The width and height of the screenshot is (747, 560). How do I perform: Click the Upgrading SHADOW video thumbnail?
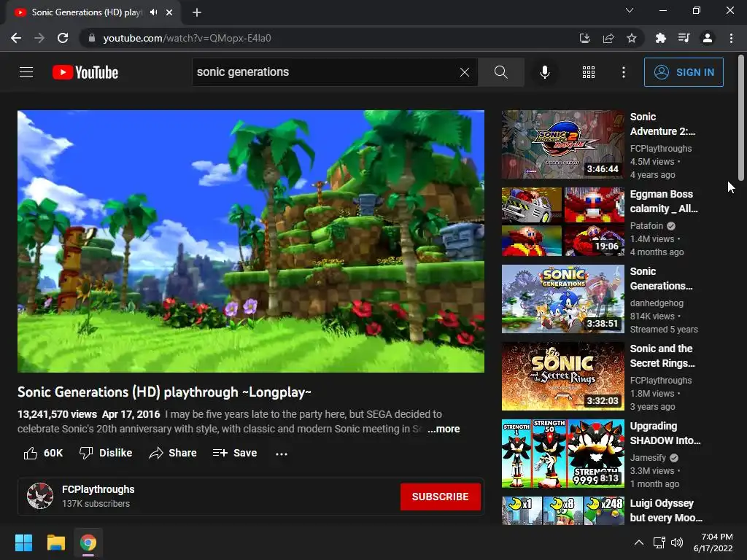coord(562,454)
